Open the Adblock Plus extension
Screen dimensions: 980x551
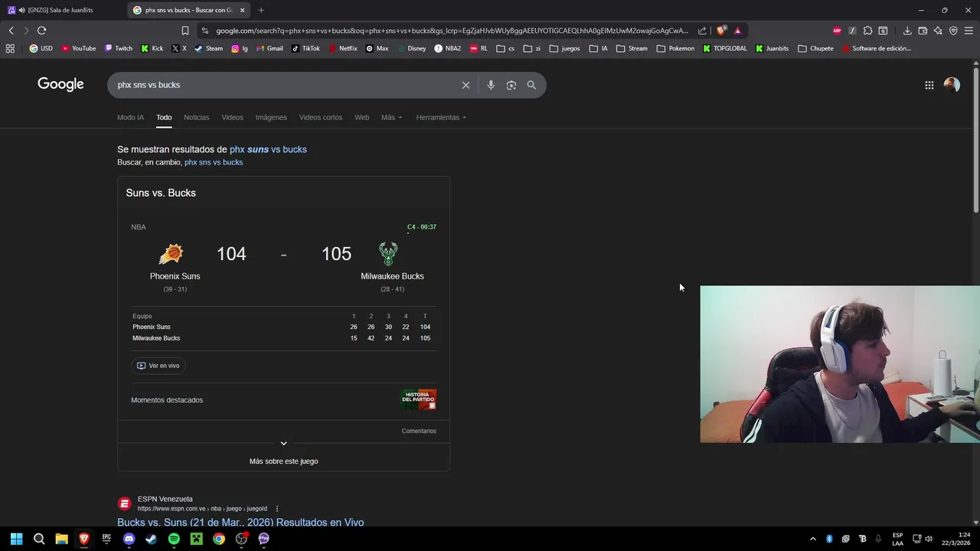(837, 31)
